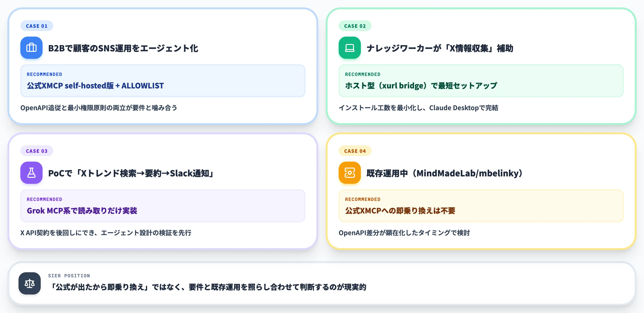Viewport: 644px width, 313px height.
Task: Click text インストール工数を最小化し、Claude Desktopで完結
Action: pyautogui.click(x=418, y=108)
